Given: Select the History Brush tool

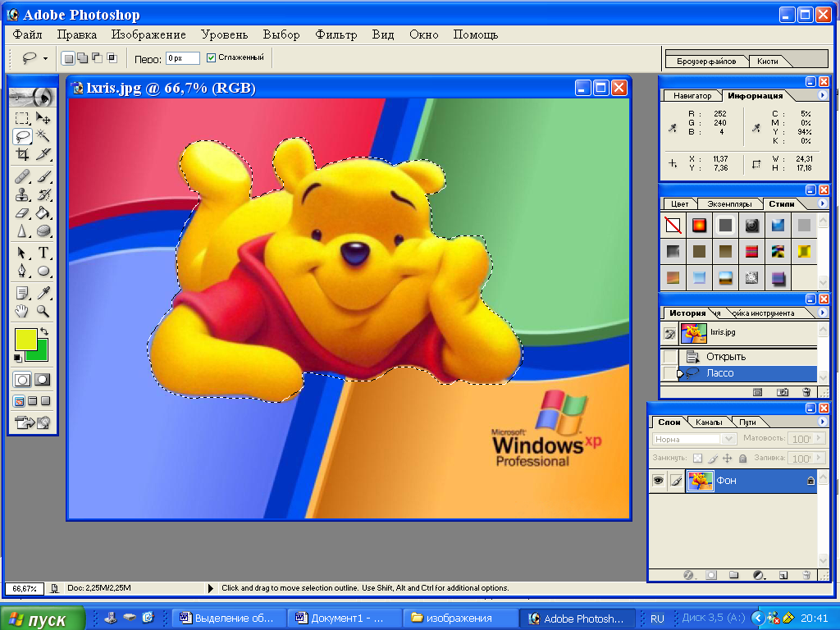Looking at the screenshot, I should click(x=43, y=194).
